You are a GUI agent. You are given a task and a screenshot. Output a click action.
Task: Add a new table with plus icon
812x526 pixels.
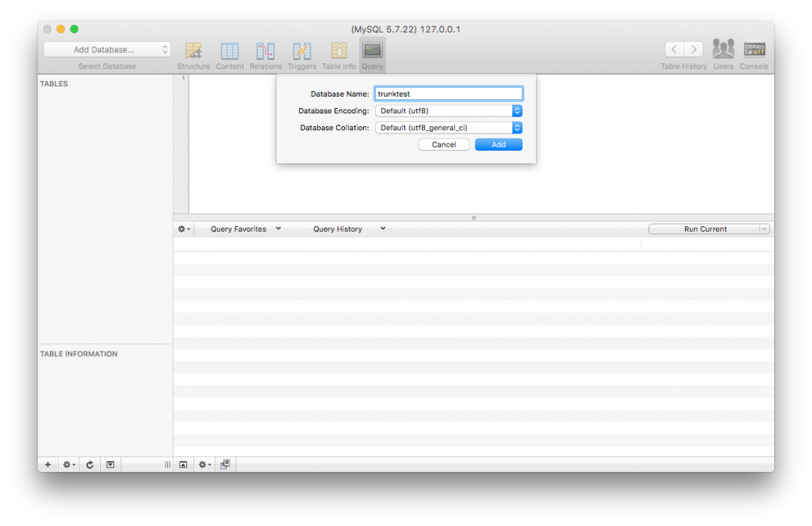48,464
